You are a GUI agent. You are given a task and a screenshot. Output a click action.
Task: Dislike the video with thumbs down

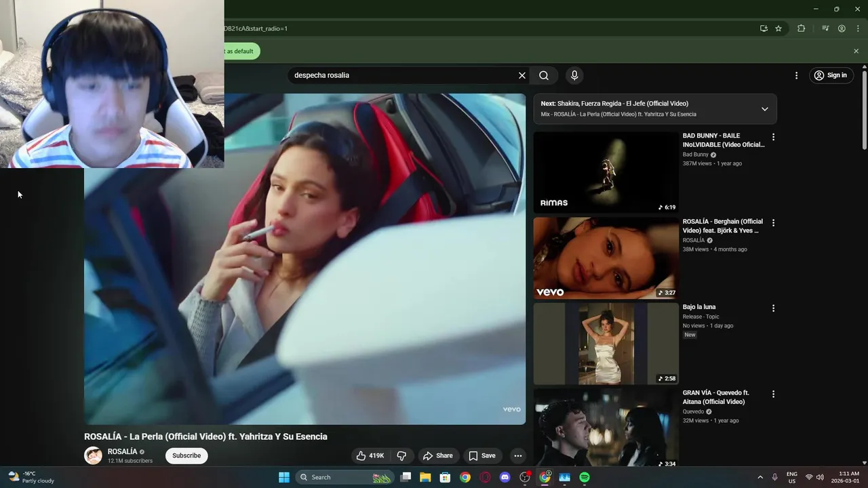point(401,455)
